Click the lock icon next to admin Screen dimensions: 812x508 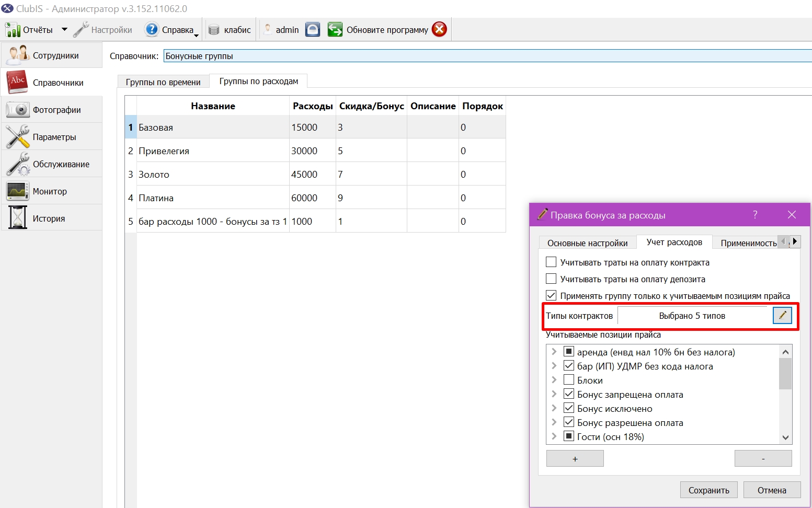point(313,30)
